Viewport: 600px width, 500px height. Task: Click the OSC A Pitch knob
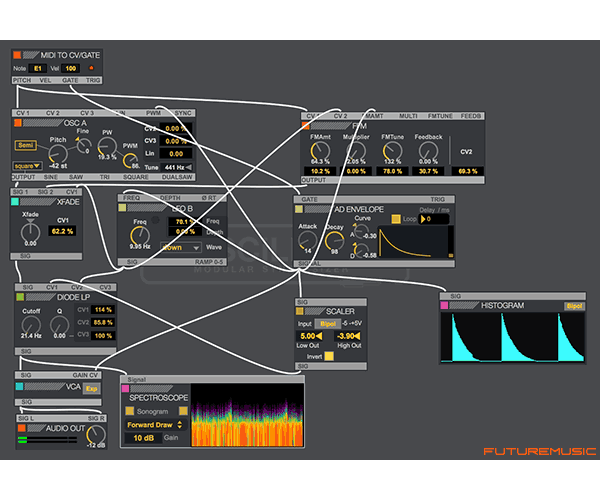58,154
